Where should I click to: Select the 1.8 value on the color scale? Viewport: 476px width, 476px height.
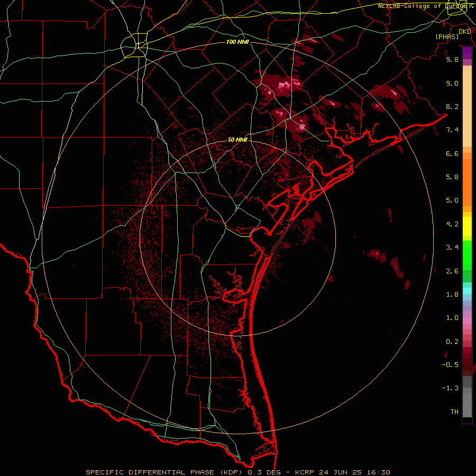452,295
